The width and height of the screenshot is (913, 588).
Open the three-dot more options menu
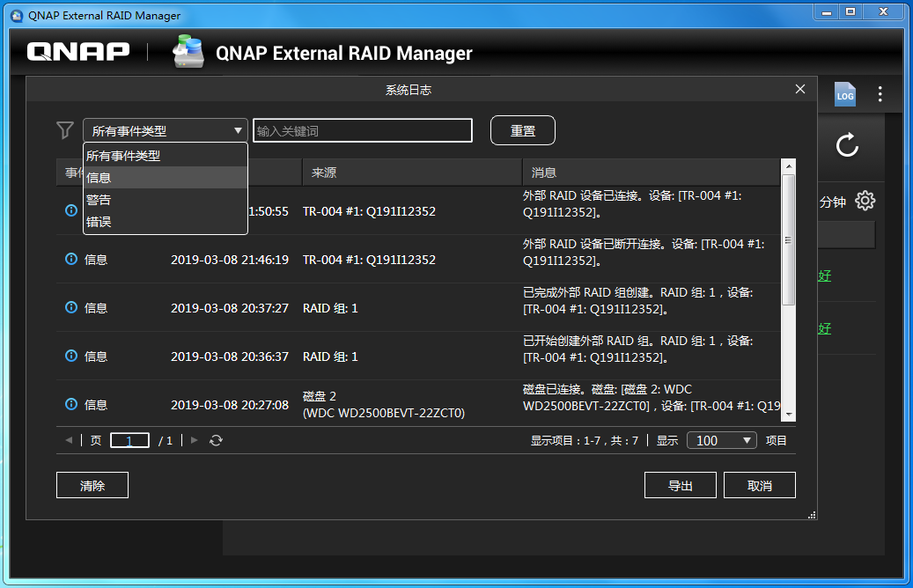tap(880, 93)
